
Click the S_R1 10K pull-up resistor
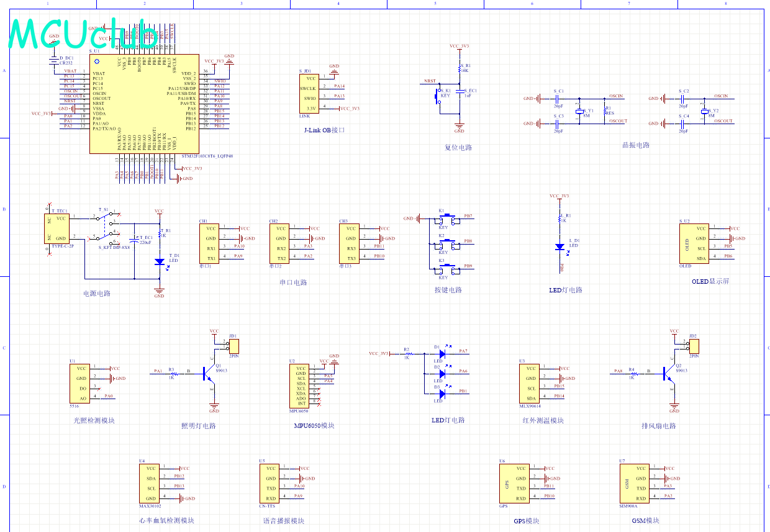pos(460,68)
